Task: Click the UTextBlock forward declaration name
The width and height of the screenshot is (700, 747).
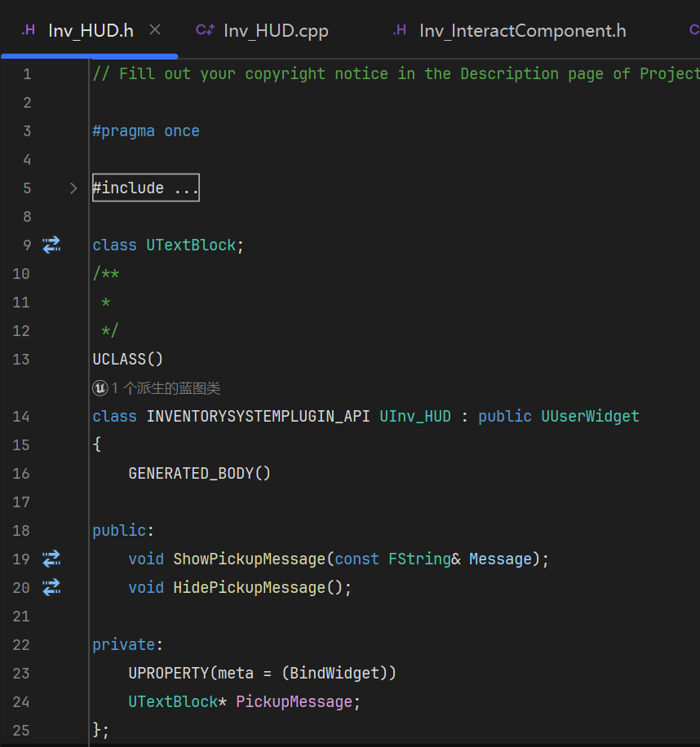Action: [191, 245]
